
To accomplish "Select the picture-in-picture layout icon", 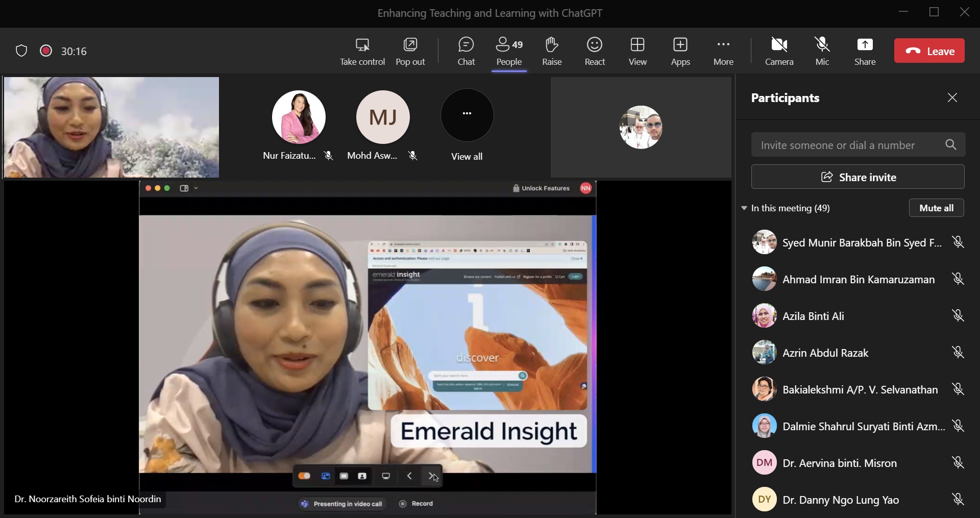I will point(326,476).
